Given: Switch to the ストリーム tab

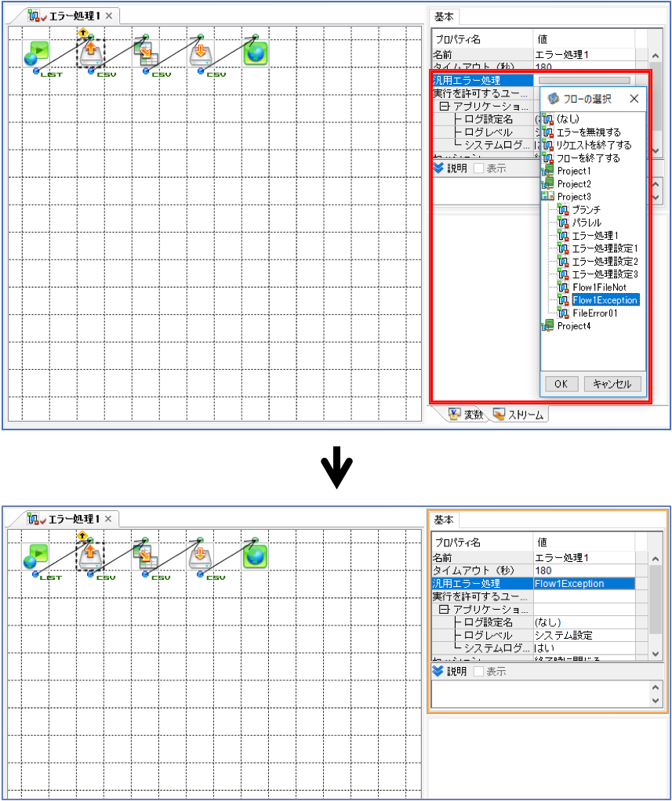Looking at the screenshot, I should [x=518, y=415].
